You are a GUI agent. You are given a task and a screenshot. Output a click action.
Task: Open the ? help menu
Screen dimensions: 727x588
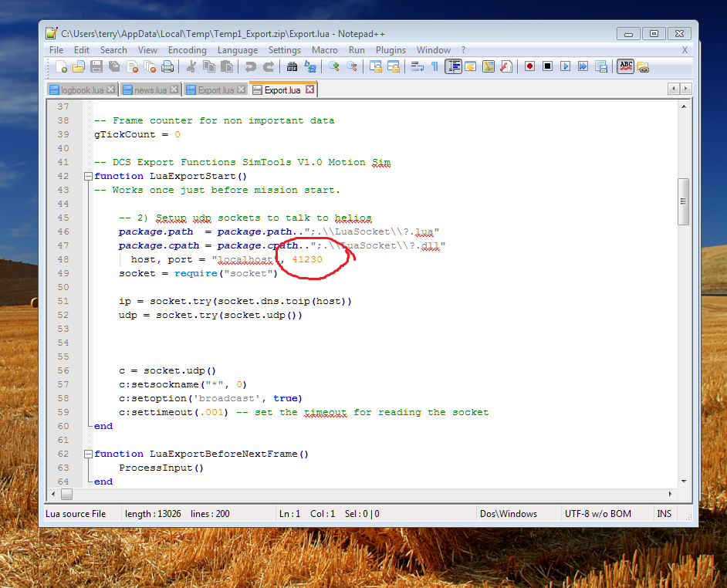click(463, 50)
